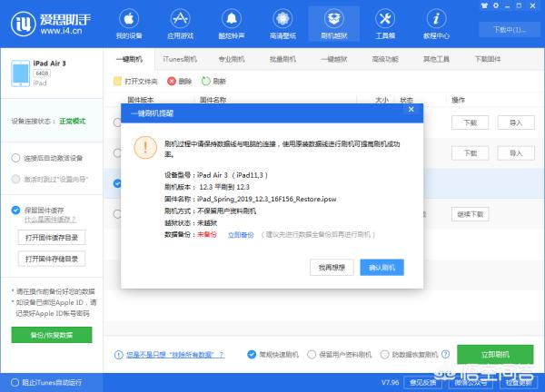545x392 pixels.
Task: Open the 酷炫铃声 ringtones bell icon
Action: pos(229,22)
